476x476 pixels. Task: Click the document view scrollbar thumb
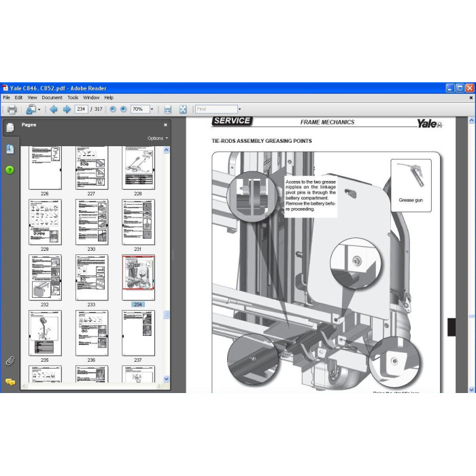point(471,317)
